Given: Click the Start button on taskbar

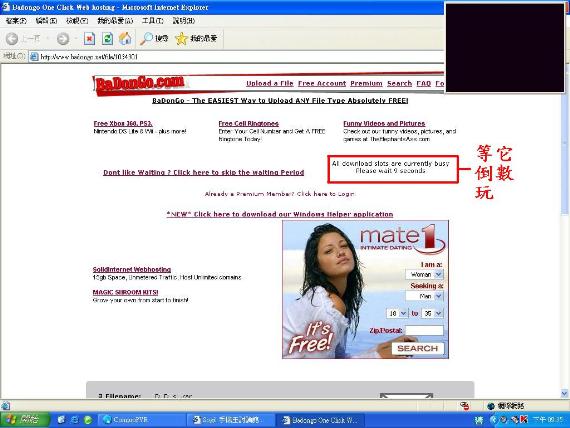Looking at the screenshot, I should coord(24,420).
